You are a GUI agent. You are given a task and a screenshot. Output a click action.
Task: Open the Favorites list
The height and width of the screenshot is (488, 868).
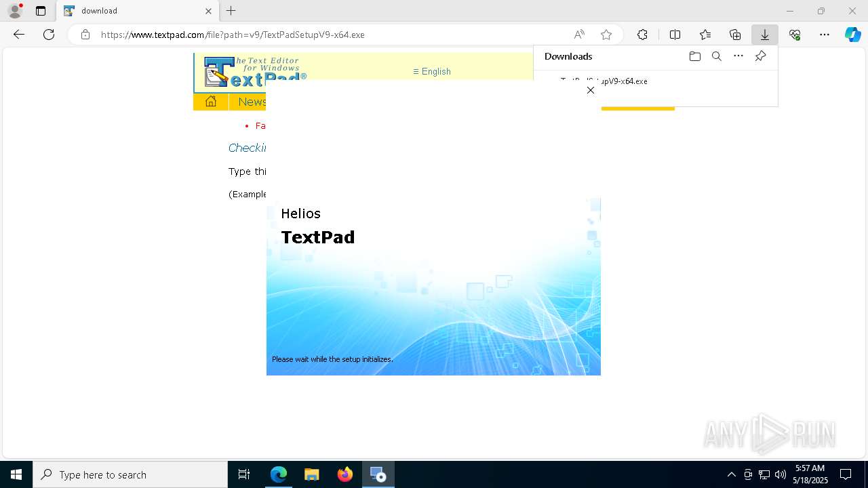coord(705,35)
